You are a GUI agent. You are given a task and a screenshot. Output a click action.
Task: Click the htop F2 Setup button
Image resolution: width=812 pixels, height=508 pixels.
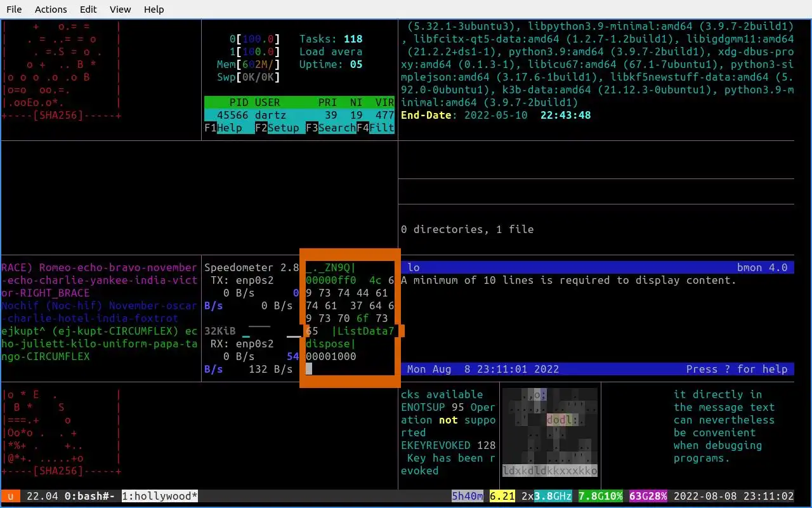[x=277, y=128]
